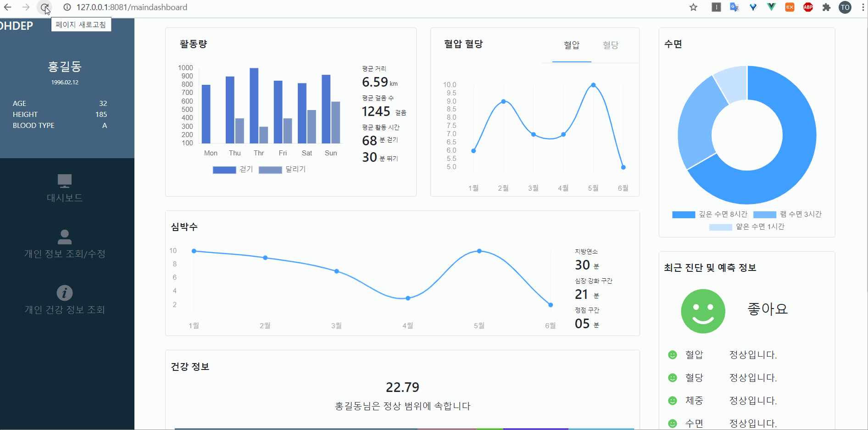The width and height of the screenshot is (868, 430).
Task: Click the orange EX extension icon
Action: (790, 7)
